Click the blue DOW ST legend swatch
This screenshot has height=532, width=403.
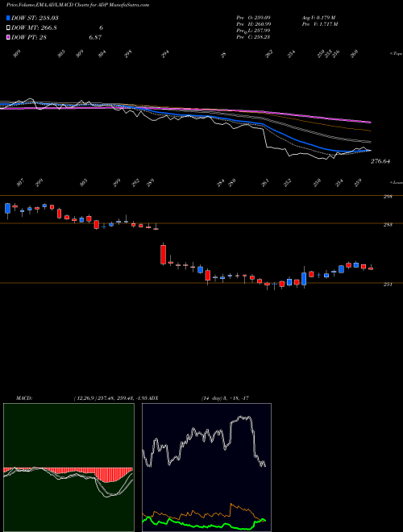tap(8, 18)
